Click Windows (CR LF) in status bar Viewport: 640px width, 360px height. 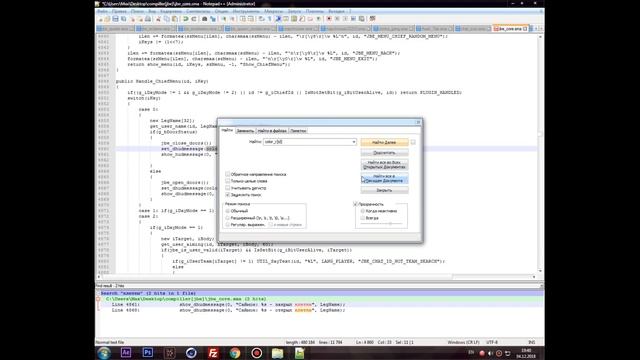pyautogui.click(x=463, y=342)
